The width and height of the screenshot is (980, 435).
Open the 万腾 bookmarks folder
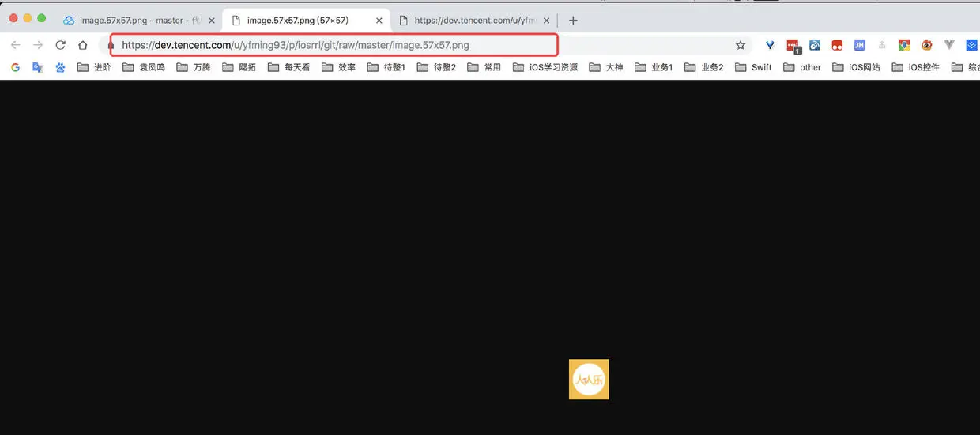[194, 67]
